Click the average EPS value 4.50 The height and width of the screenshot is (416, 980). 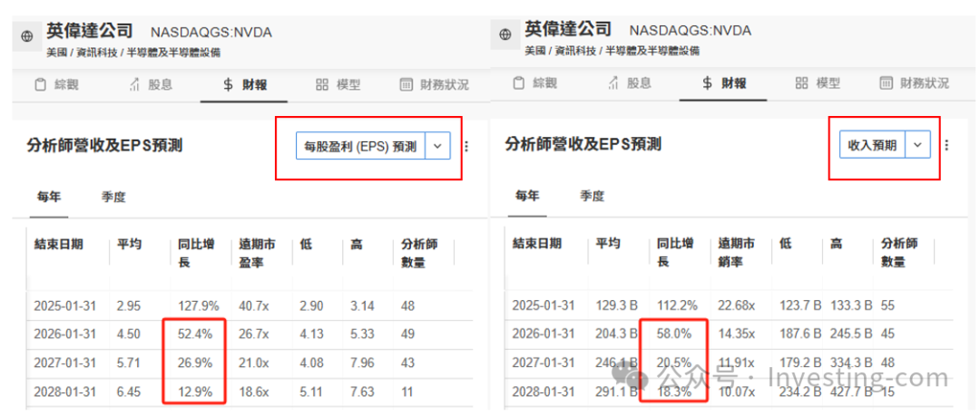(x=128, y=334)
